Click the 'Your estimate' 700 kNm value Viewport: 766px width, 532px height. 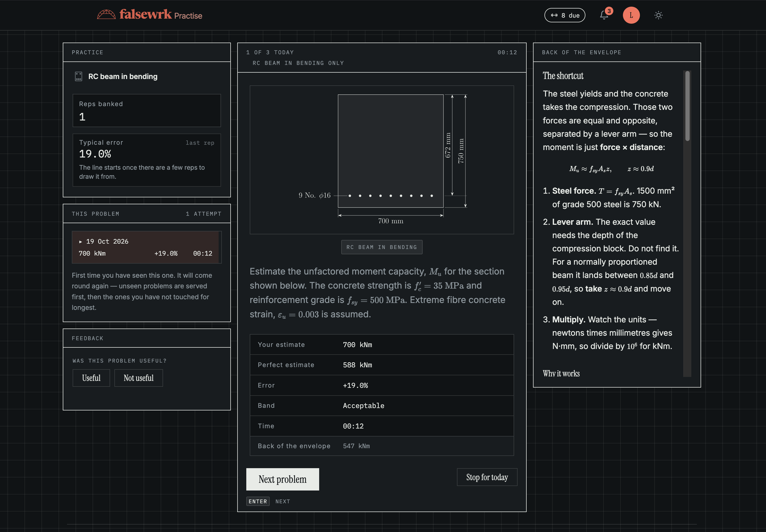click(x=357, y=345)
